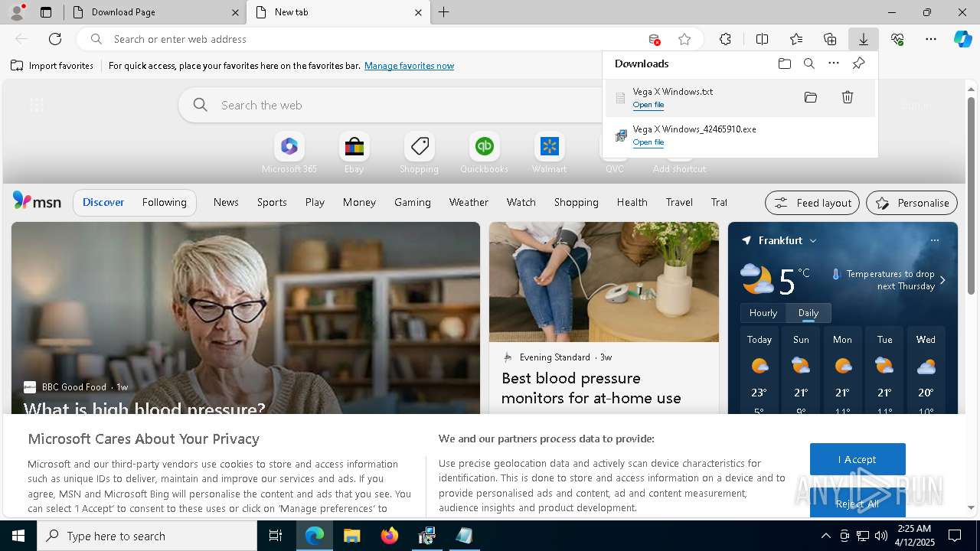Open the Extensions puzzle icon
This screenshot has height=551, width=980.
click(725, 39)
